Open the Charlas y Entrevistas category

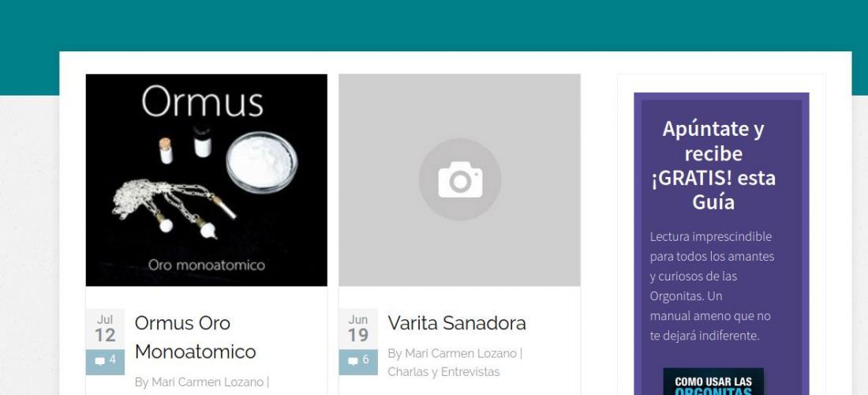pyautogui.click(x=443, y=372)
